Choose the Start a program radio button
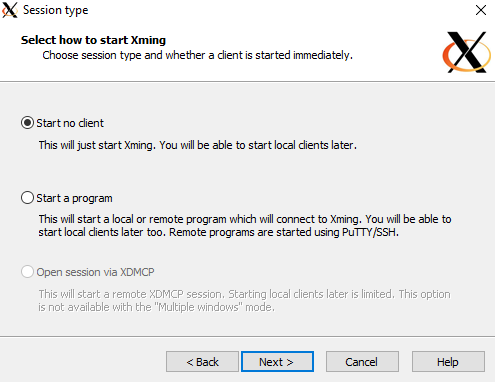Screen dimensions: 495x382 pos(27,198)
